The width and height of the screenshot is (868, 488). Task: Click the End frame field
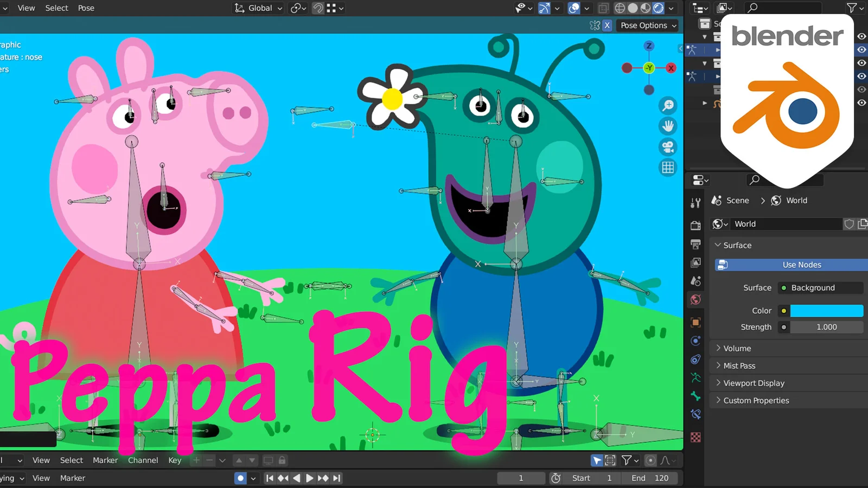[x=650, y=478]
